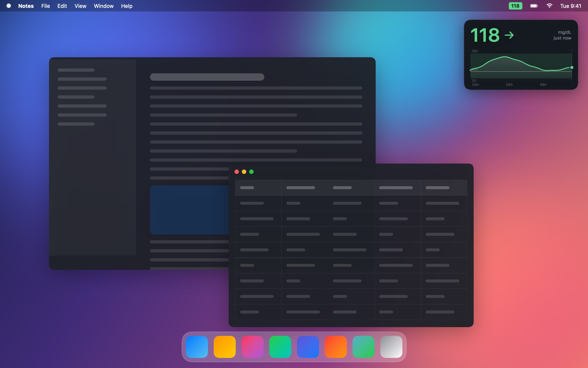Open the red-orange app in the dock
The image size is (588, 368).
pos(336,347)
